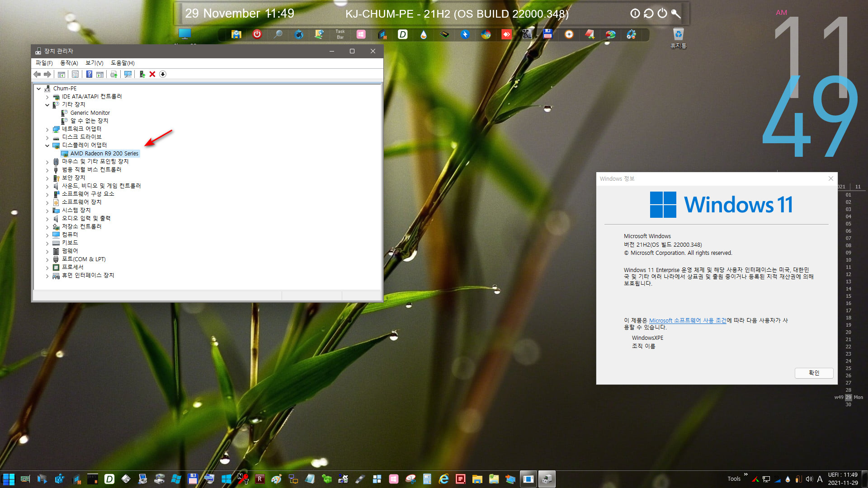Click the volume speaker icon in system tray
Image resolution: width=868 pixels, height=488 pixels.
tap(809, 479)
